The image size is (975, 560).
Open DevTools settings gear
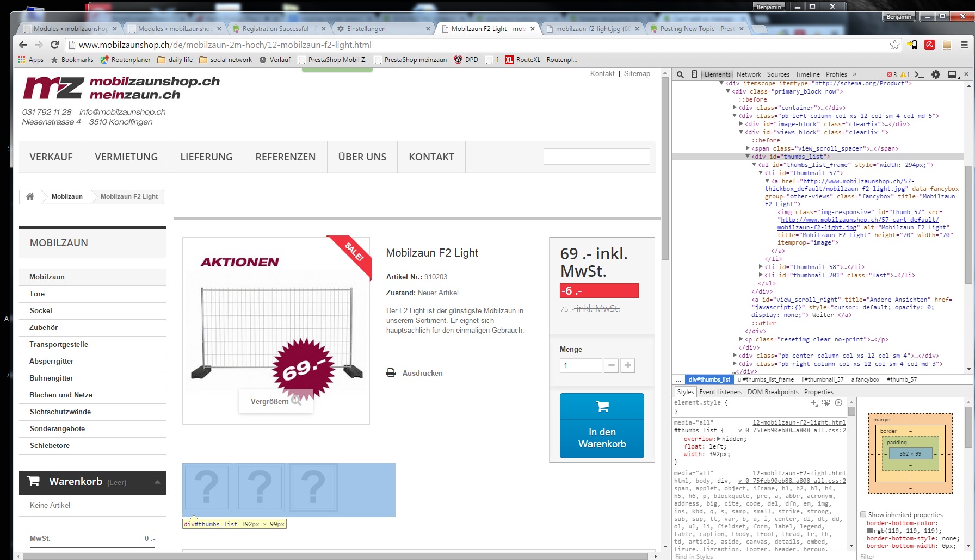click(x=936, y=74)
